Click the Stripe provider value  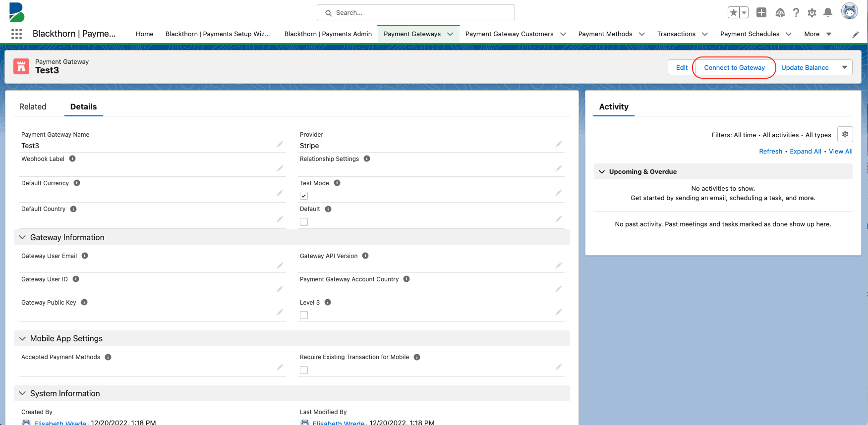click(x=309, y=146)
